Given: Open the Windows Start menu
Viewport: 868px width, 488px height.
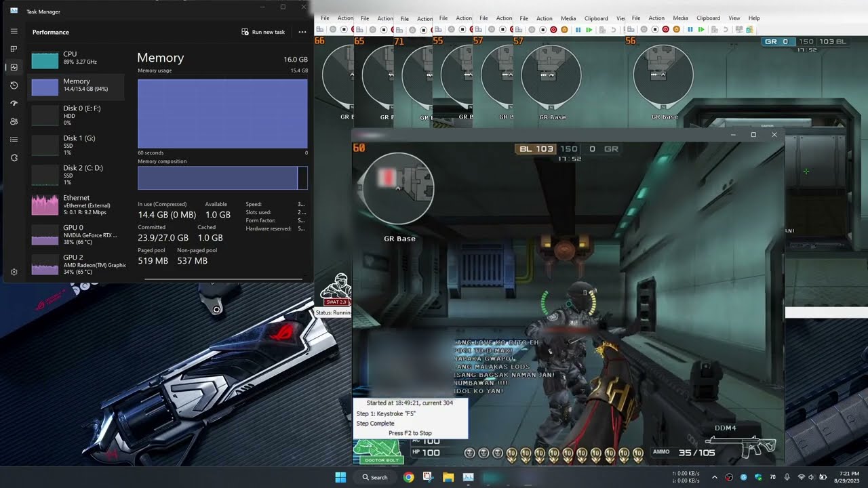Looking at the screenshot, I should [x=340, y=477].
